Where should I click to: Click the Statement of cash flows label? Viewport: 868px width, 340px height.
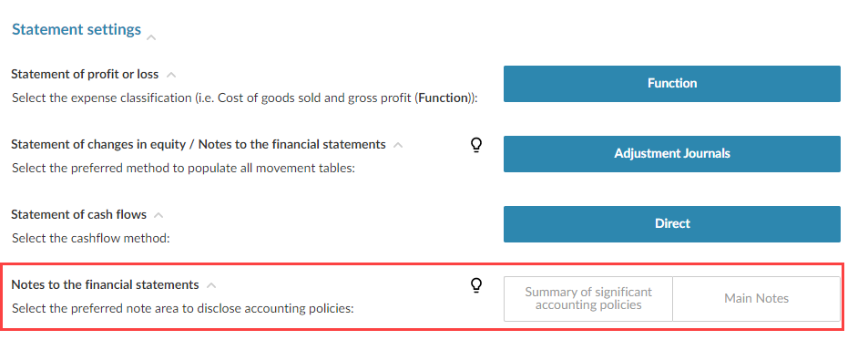click(79, 214)
